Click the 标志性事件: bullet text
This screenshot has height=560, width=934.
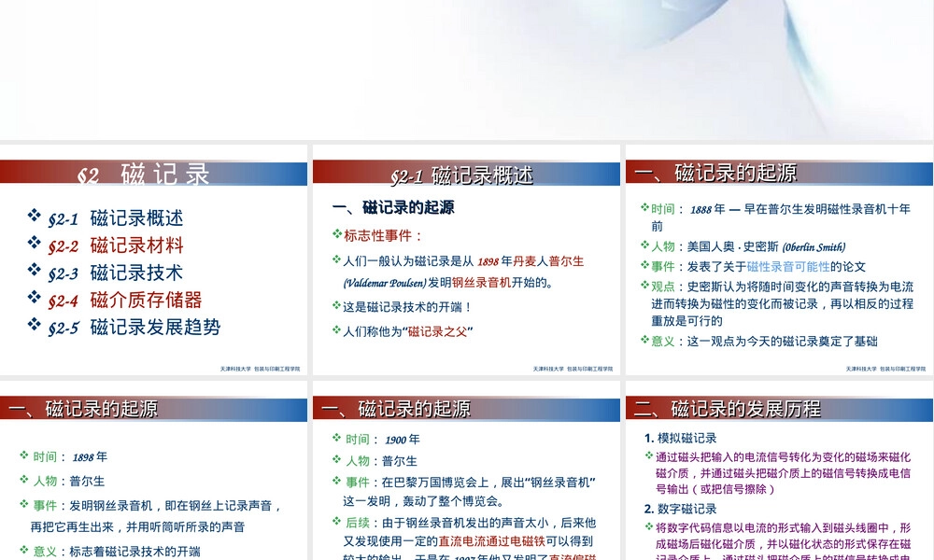pos(383,235)
